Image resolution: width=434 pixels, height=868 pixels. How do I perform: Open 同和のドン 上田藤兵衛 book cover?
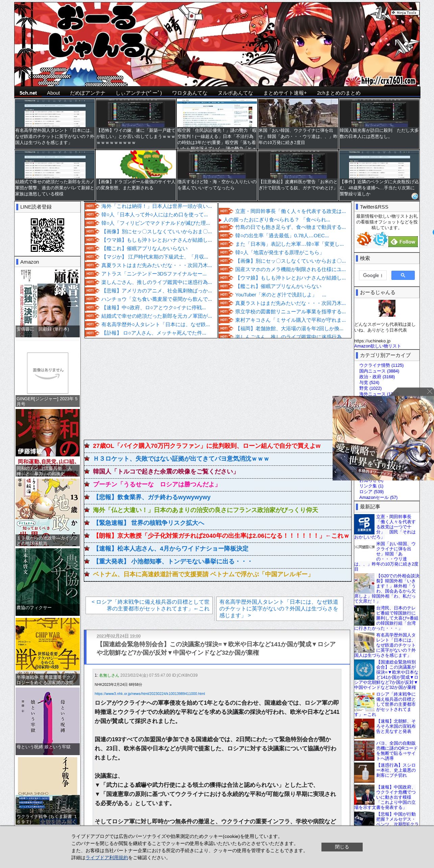48,442
